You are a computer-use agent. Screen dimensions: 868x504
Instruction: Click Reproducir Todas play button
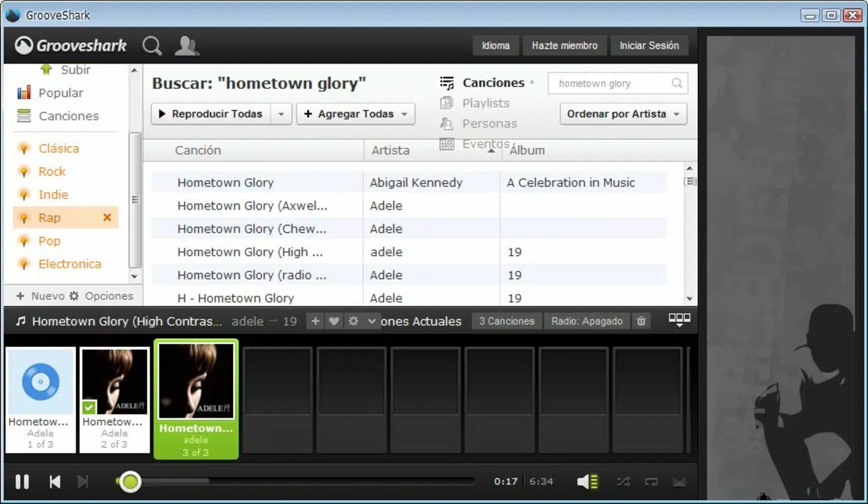[211, 114]
